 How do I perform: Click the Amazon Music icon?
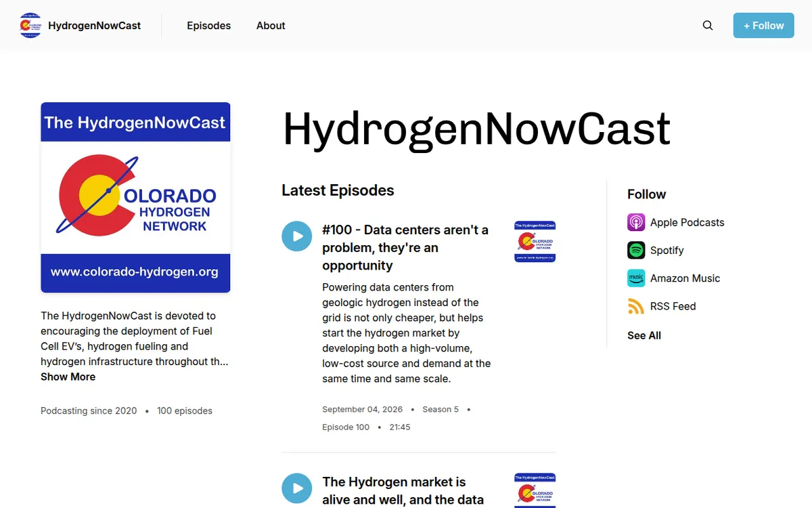pos(636,278)
